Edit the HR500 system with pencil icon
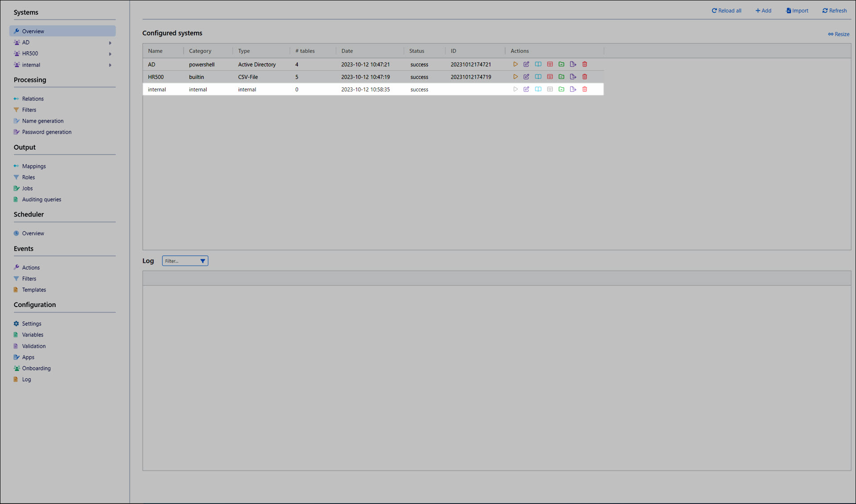Viewport: 856px width, 504px height. pyautogui.click(x=527, y=77)
